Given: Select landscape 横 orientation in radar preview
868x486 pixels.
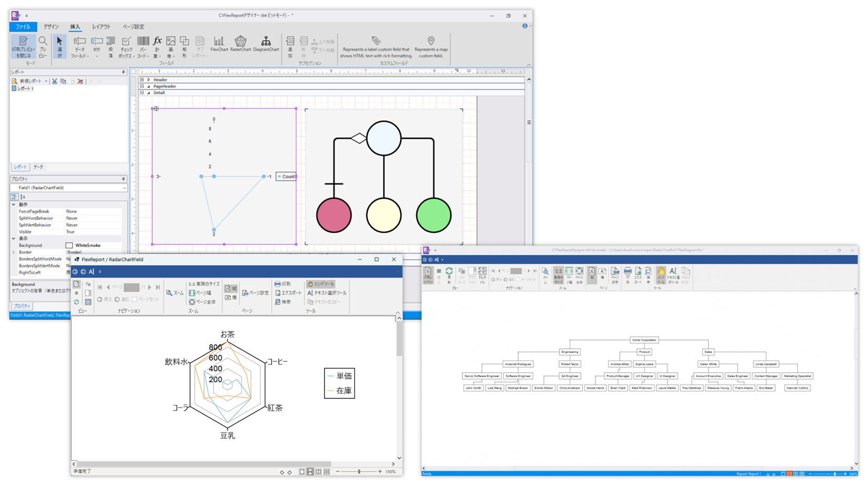Looking at the screenshot, I should coord(230,297).
